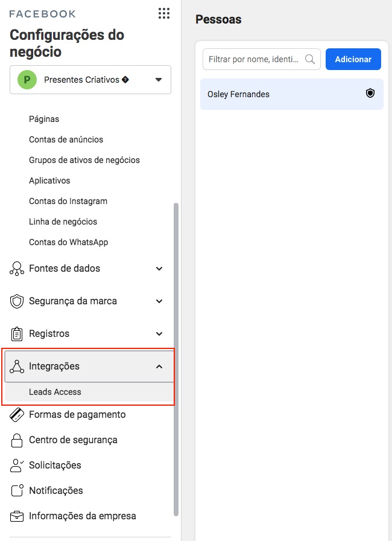
Task: Collapse the Integrações section chevron
Action: coord(159,367)
